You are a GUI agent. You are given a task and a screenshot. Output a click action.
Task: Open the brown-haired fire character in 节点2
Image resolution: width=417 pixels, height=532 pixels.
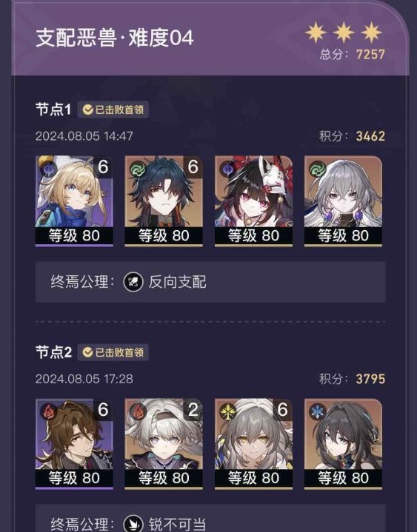74,444
